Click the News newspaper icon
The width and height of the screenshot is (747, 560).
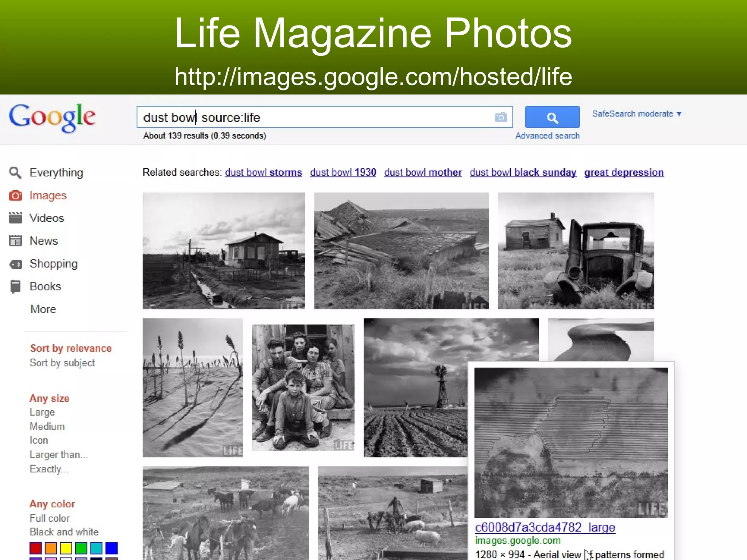click(x=15, y=241)
